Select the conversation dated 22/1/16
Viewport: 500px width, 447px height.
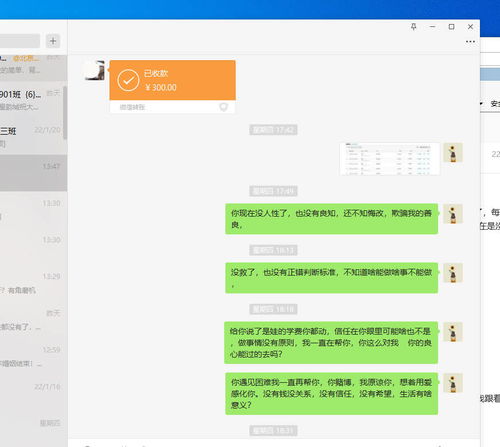pyautogui.click(x=33, y=393)
